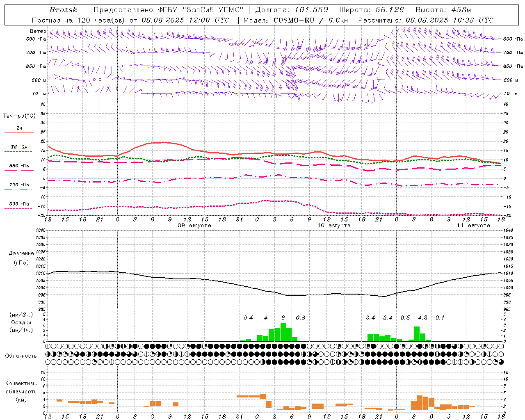Select the Модель COSMO-RU / 6.6км text
The height and width of the screenshot is (420, 525).
coord(296,20)
